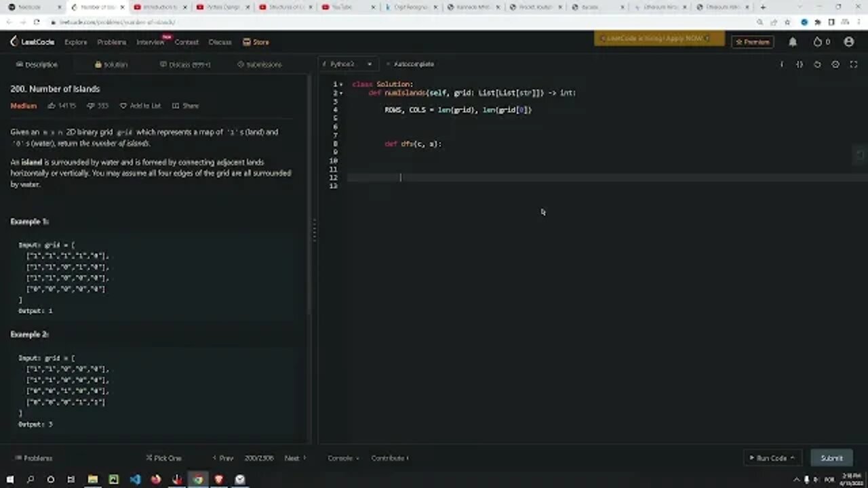Open the Python3 language dropdown

point(348,64)
